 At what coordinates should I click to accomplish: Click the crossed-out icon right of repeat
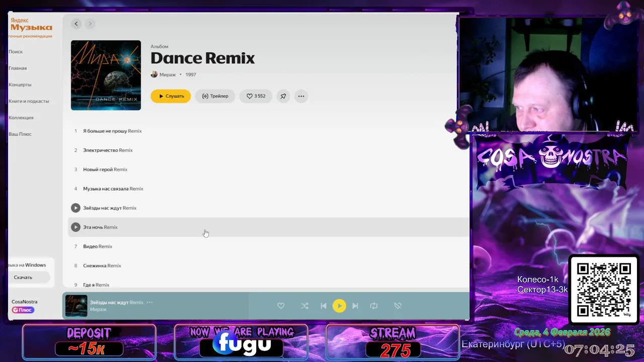tap(397, 306)
